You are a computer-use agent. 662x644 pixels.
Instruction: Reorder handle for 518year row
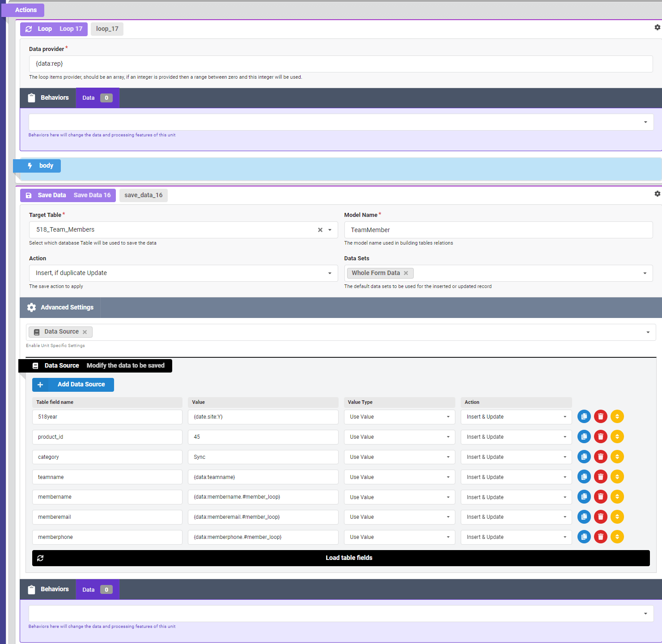[617, 416]
